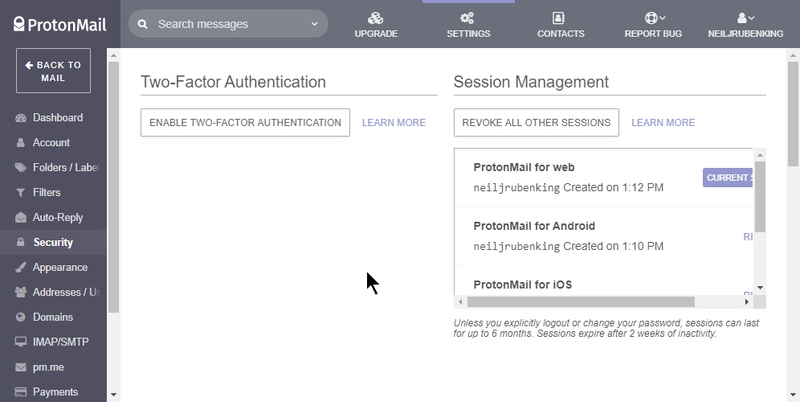
Task: Click the sessions list vertical scrollbar thumb
Action: [x=760, y=197]
